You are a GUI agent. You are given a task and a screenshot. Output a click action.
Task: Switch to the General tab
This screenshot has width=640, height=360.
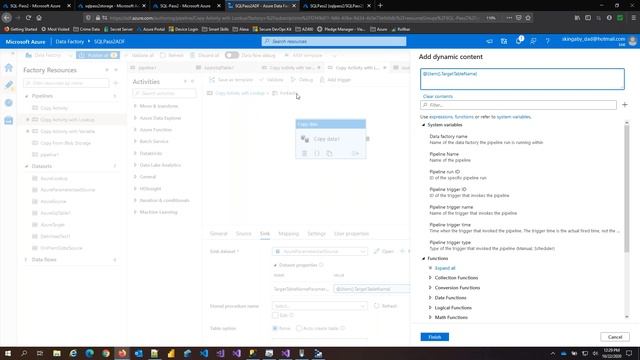pyautogui.click(x=218, y=233)
